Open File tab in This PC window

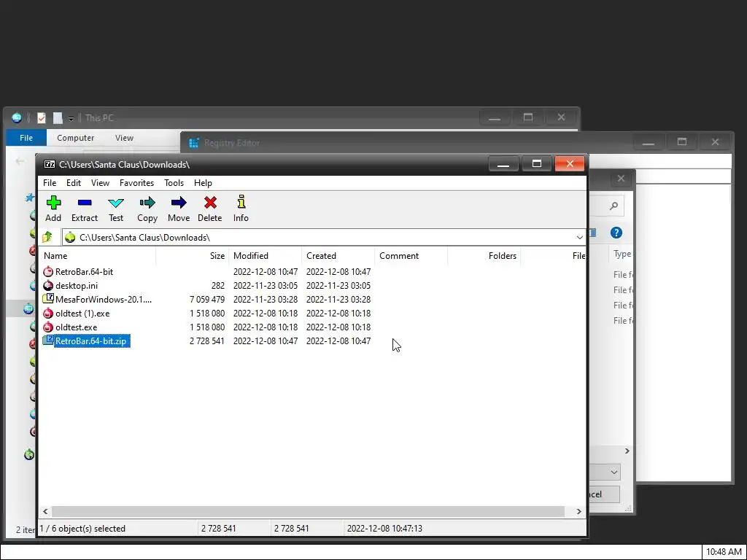pyautogui.click(x=26, y=138)
